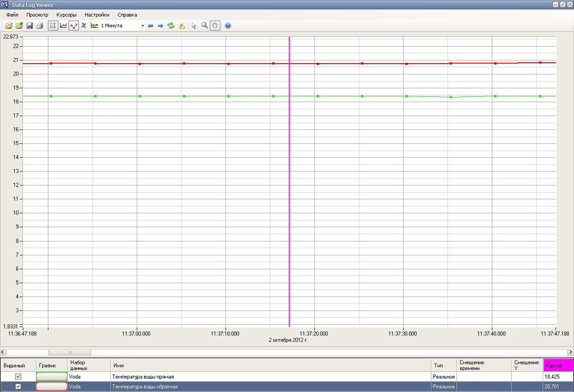This screenshot has height=392, width=574.
Task: Click the horizontal scrollbar thumb
Action: click(70, 352)
